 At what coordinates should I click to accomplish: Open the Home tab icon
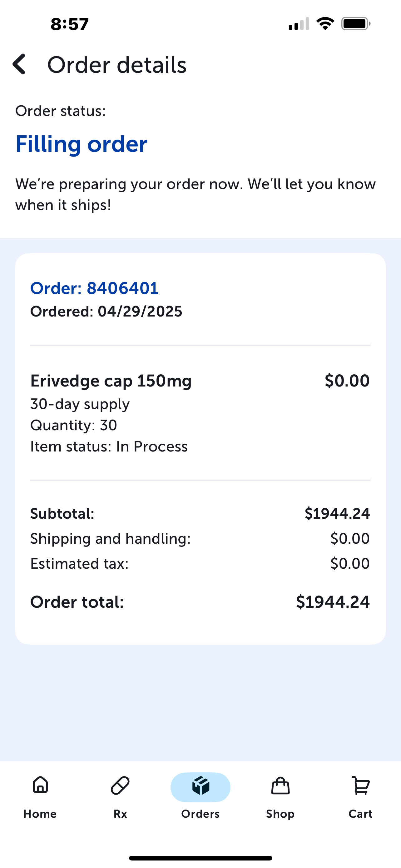point(40,785)
